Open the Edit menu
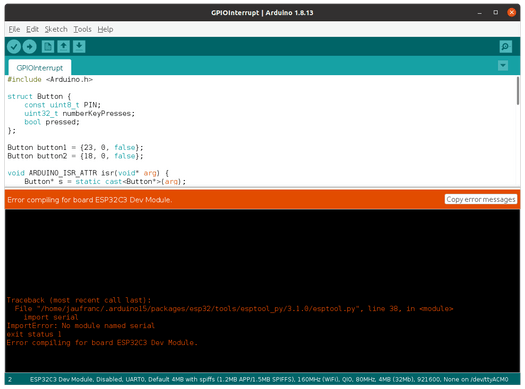The image size is (525, 389). (32, 29)
